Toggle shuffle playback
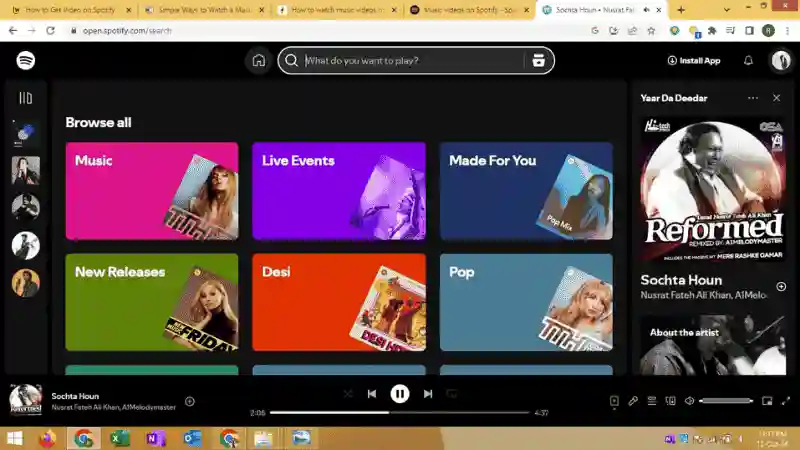 pyautogui.click(x=348, y=394)
